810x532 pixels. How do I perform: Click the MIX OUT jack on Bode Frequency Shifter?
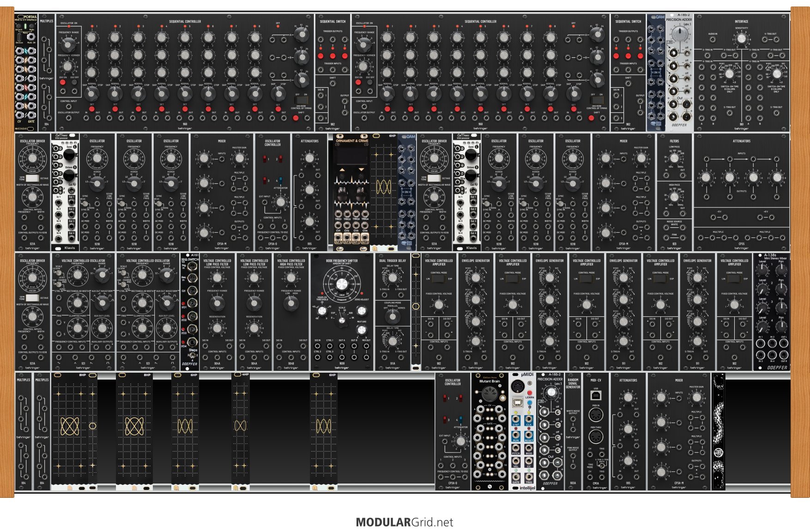[366, 345]
